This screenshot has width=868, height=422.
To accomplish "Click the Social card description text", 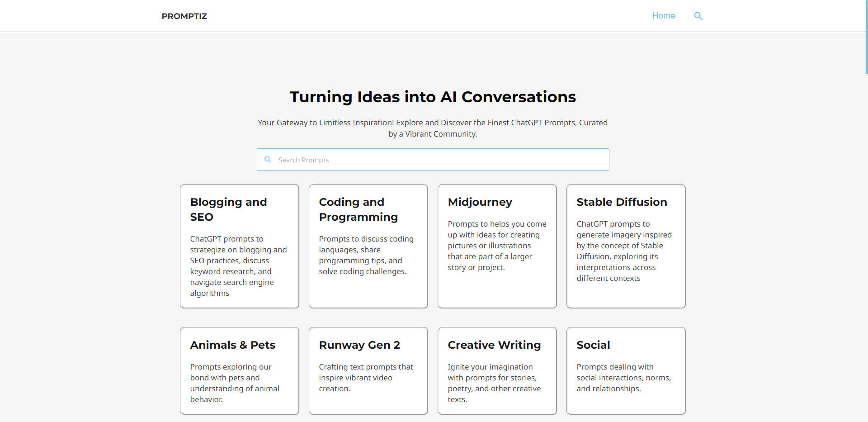I will pos(623,378).
